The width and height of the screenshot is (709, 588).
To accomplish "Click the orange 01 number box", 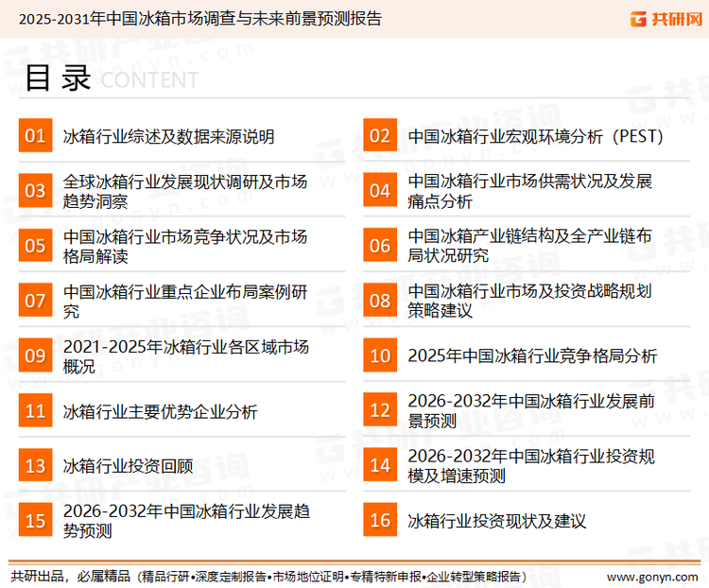I will click(x=35, y=135).
